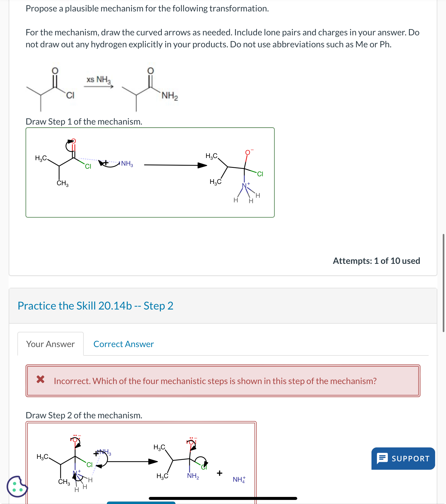446x504 pixels.
Task: Click the SUPPORT button
Action: coord(403,459)
